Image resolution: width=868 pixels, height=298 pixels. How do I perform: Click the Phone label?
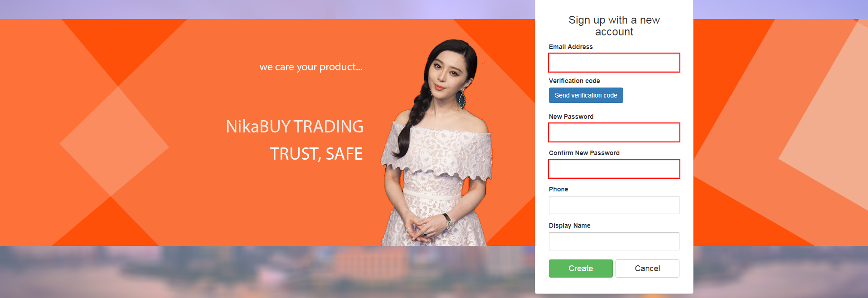558,189
